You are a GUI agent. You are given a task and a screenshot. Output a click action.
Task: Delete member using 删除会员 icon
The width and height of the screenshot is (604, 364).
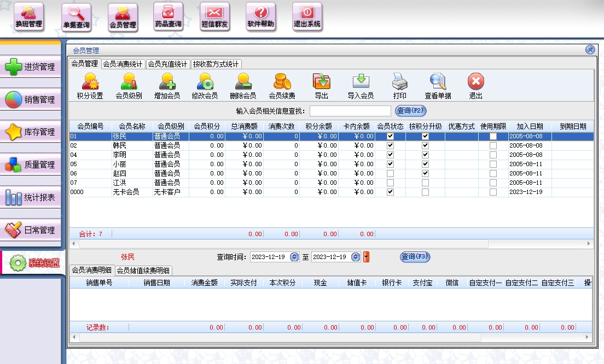pyautogui.click(x=243, y=86)
